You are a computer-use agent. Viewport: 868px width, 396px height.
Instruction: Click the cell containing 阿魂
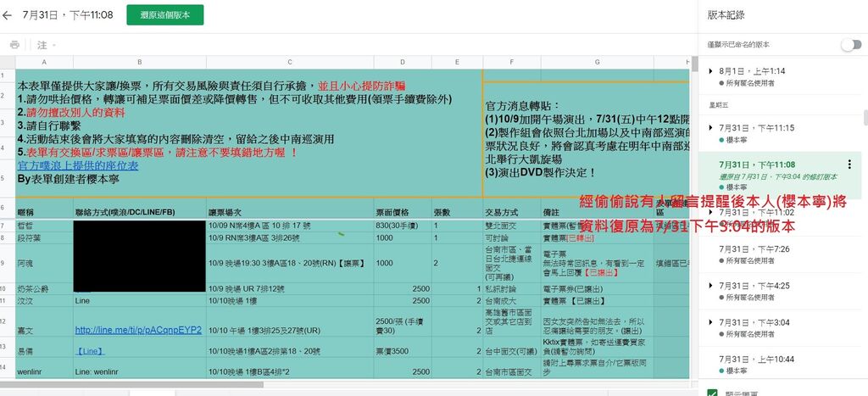44,264
